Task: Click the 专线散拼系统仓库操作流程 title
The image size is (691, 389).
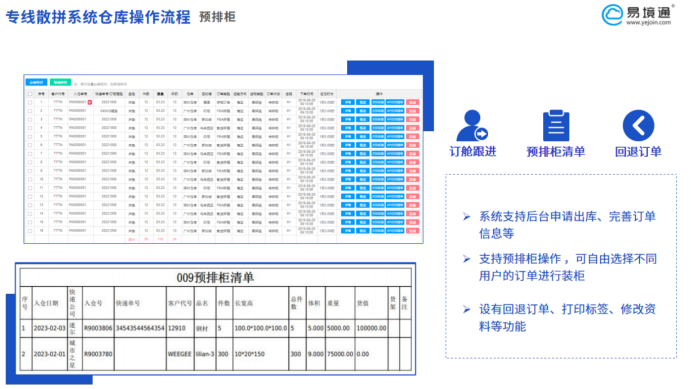Action: [x=98, y=17]
